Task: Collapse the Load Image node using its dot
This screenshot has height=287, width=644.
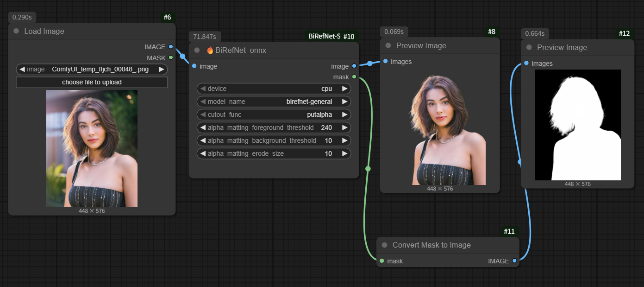Action: point(16,31)
